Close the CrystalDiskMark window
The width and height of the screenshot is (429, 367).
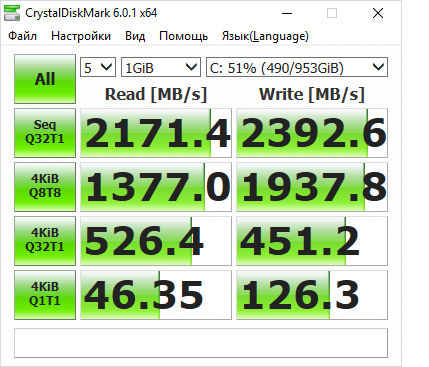378,13
